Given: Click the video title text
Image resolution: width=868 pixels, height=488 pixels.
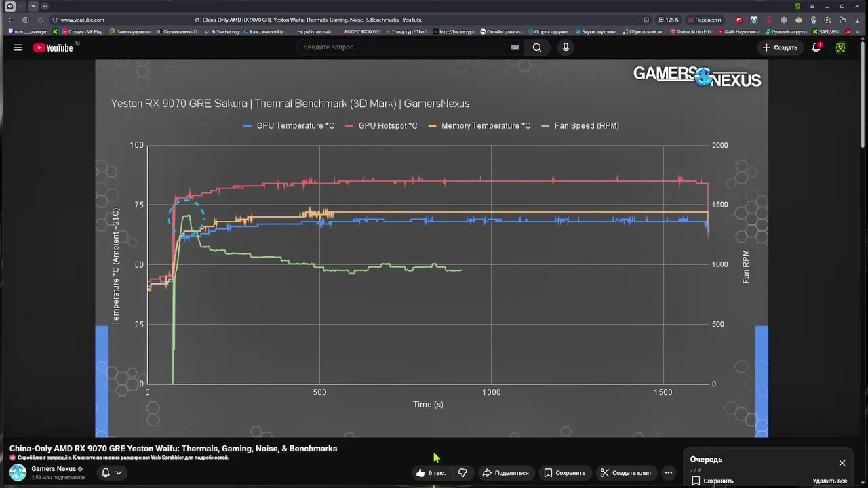Looking at the screenshot, I should coord(173,449).
